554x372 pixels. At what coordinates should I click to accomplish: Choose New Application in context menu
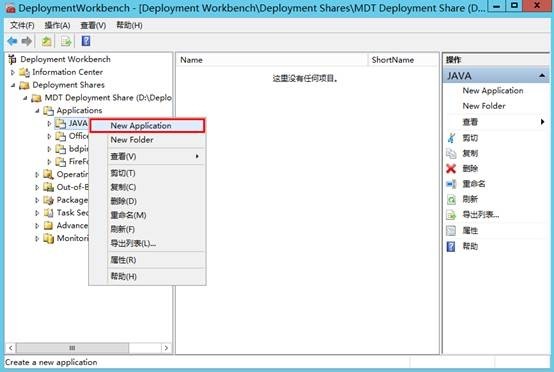[147, 126]
